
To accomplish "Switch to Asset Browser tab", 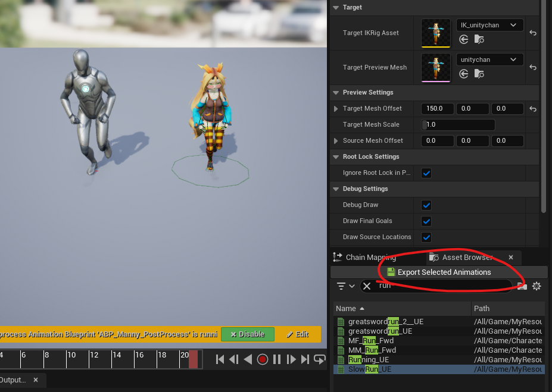I will pyautogui.click(x=467, y=258).
